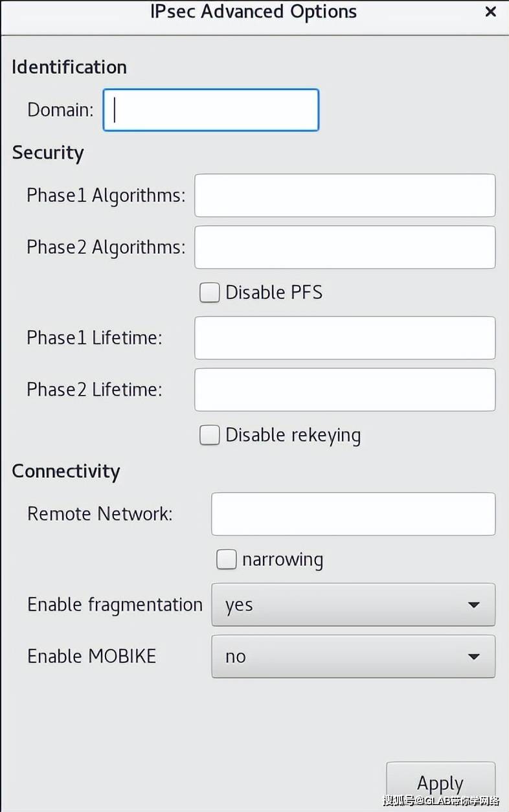Select the Phase2 Lifetime field

click(x=345, y=390)
